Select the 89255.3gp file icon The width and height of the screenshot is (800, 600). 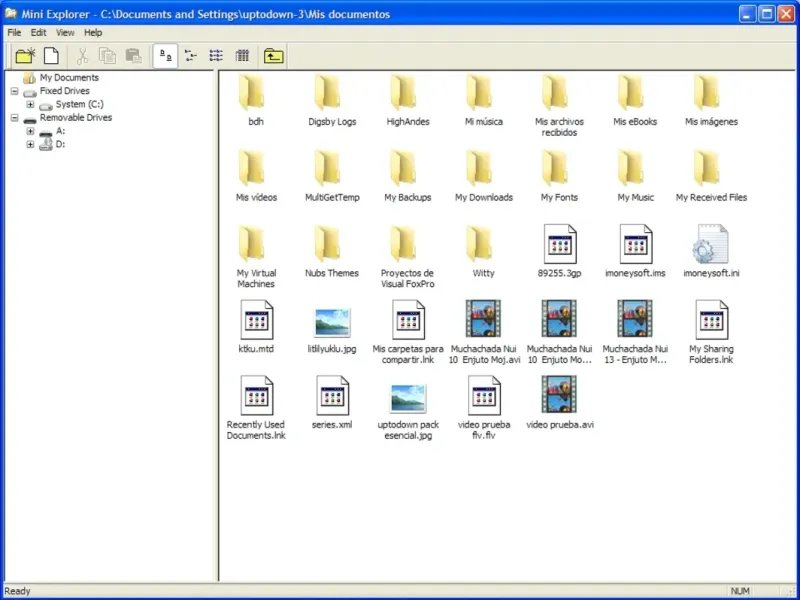click(x=560, y=245)
